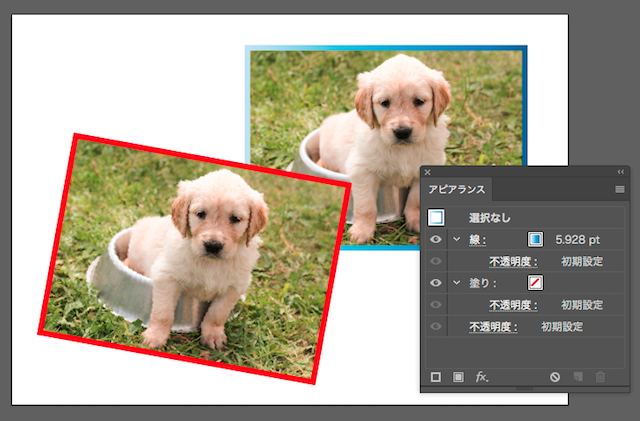Toggle dimmed eye of stroke 不透明度 row
640x421 pixels.
click(x=436, y=261)
